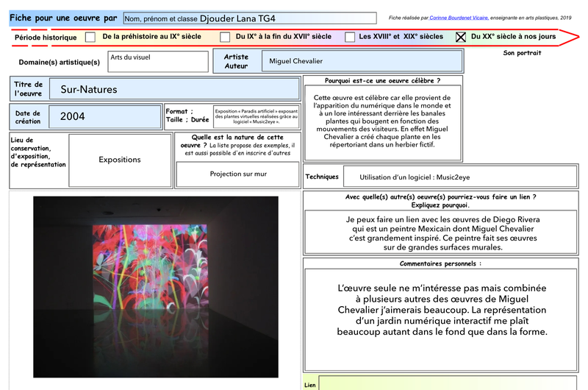Image resolution: width=588 pixels, height=390 pixels.
Task: Click the artist field containing Miguel Chevalier
Action: point(362,62)
